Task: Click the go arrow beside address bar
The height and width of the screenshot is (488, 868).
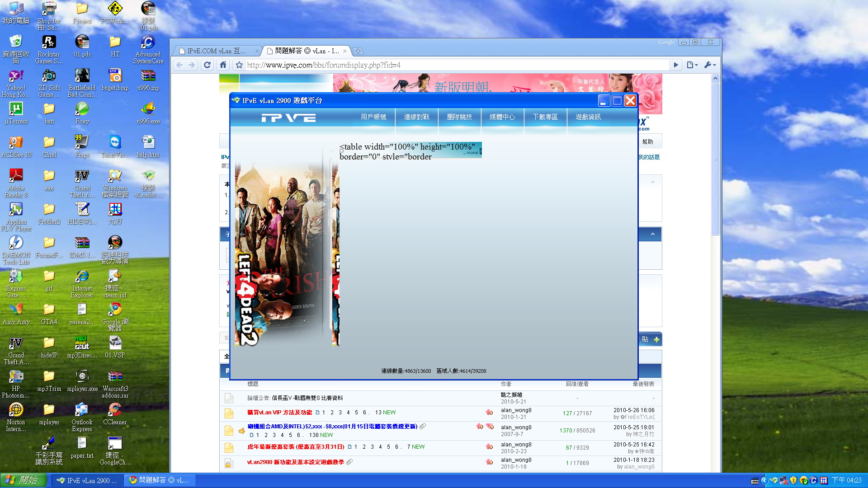Action: click(676, 65)
